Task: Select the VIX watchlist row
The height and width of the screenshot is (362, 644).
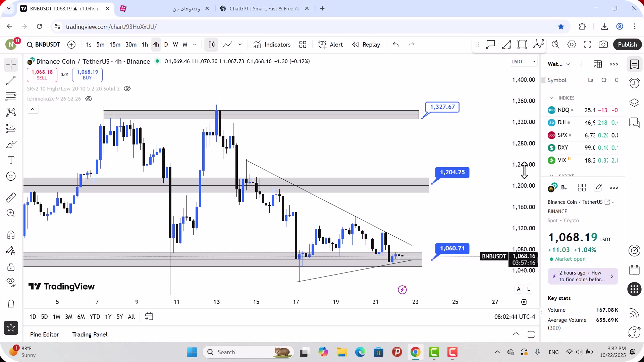Action: point(583,160)
